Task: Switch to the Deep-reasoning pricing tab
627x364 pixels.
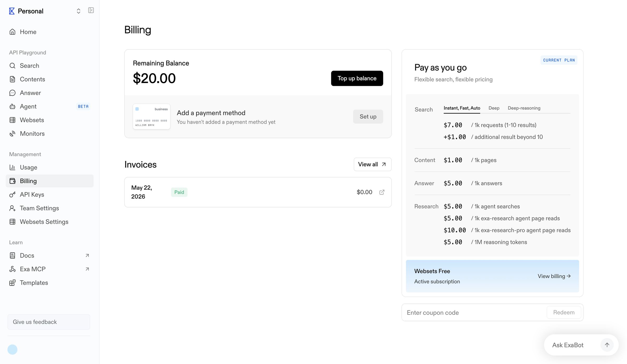Action: (x=524, y=108)
